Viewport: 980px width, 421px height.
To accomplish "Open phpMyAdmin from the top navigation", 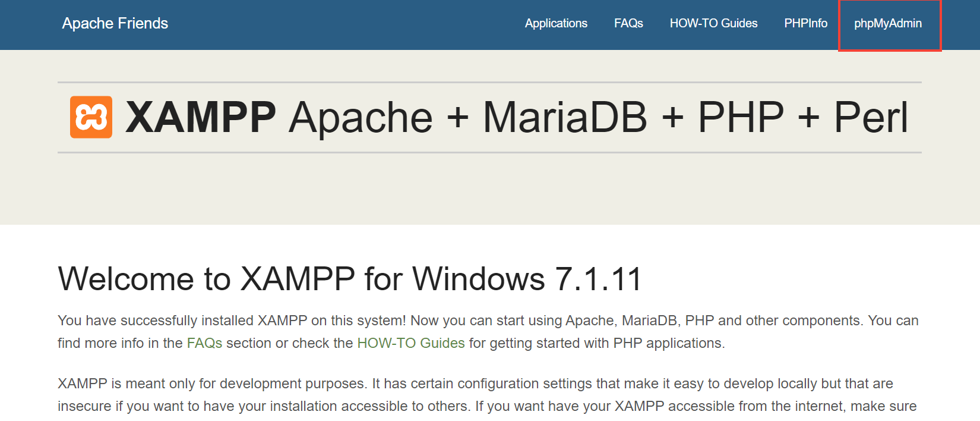I will tap(888, 23).
